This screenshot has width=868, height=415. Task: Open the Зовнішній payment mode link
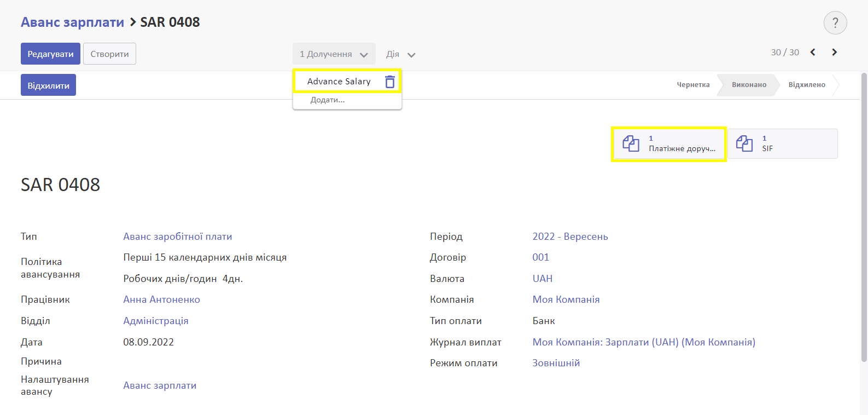pyautogui.click(x=556, y=363)
